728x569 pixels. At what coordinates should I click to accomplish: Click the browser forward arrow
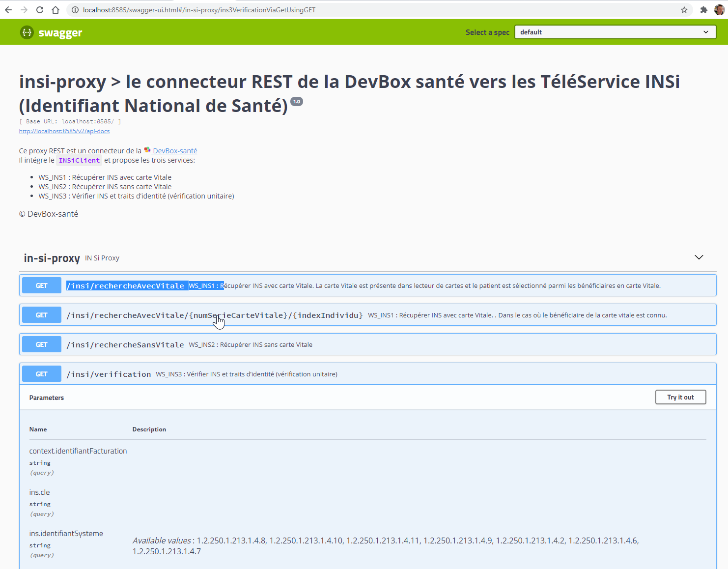click(24, 10)
